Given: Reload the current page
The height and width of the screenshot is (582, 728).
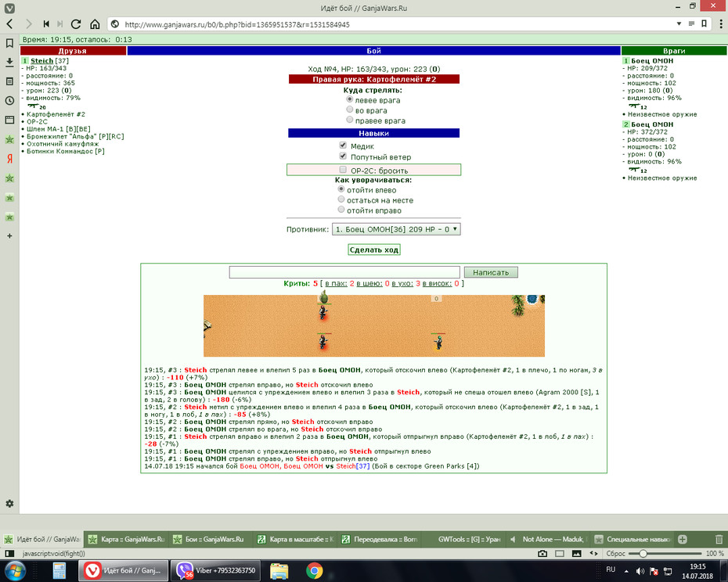Looking at the screenshot, I should (76, 24).
